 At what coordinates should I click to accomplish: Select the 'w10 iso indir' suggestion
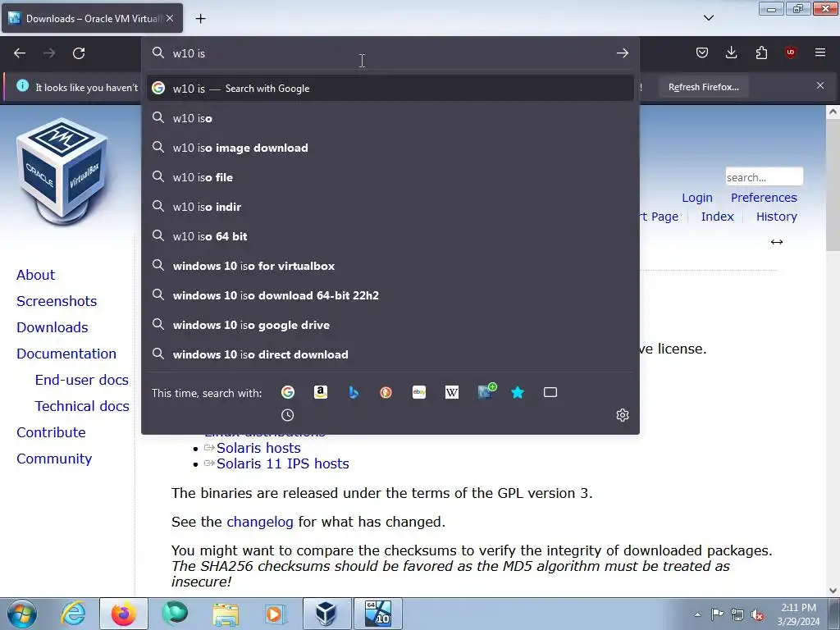click(390, 207)
